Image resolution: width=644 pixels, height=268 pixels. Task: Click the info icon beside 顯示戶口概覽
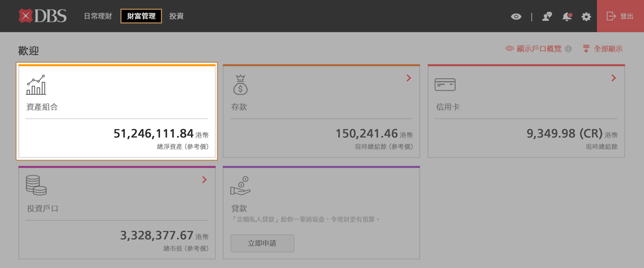(568, 49)
